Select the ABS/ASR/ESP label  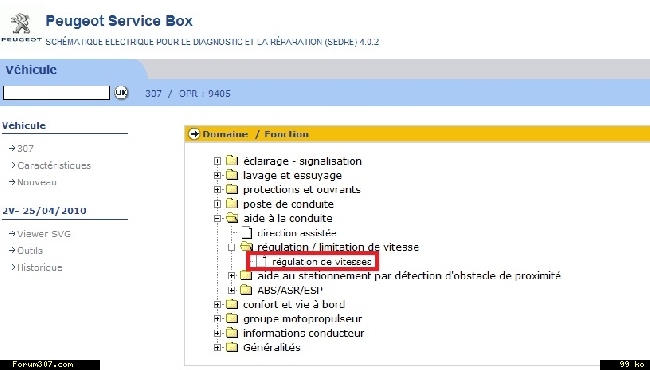tap(290, 290)
